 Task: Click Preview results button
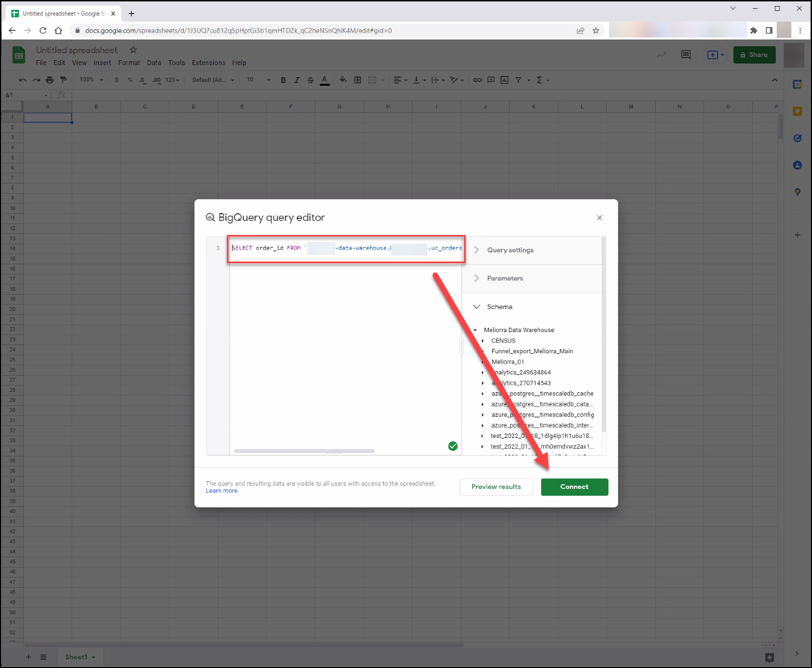496,487
